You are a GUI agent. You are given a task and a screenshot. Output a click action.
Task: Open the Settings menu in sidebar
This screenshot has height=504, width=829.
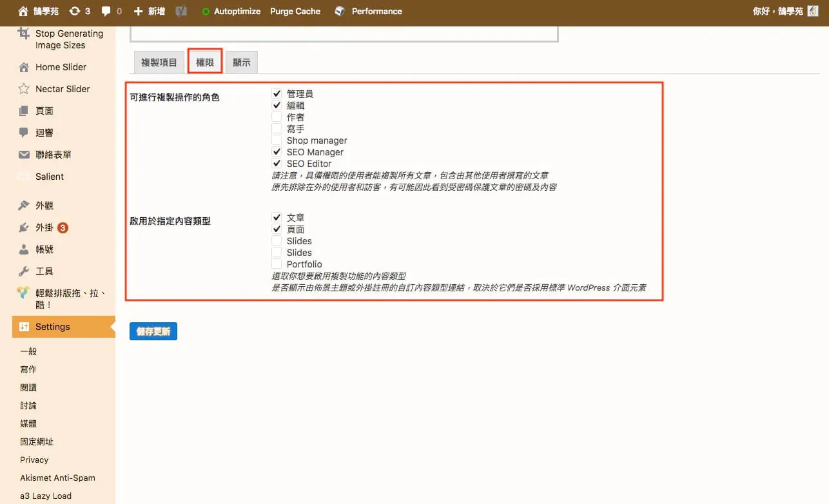64,327
